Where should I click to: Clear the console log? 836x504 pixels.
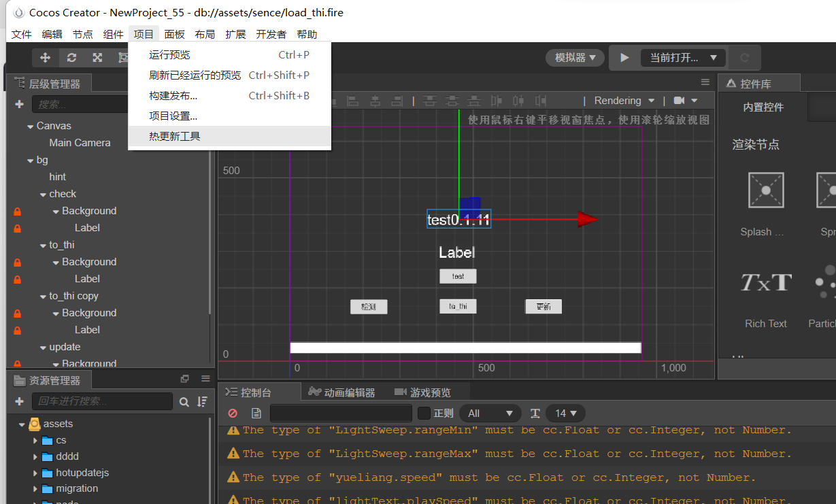click(x=233, y=413)
